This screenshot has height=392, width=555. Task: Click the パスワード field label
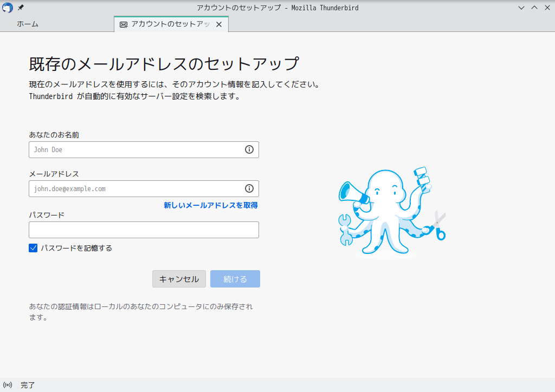47,215
